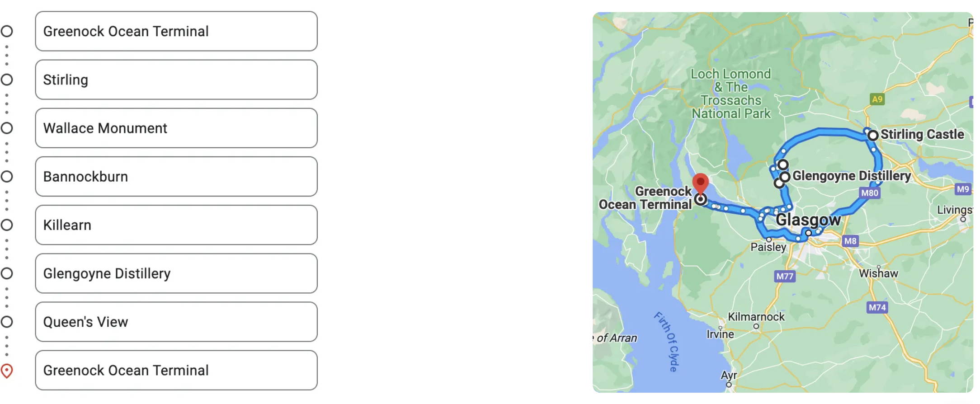Click the Glasgow city label on map

pyautogui.click(x=808, y=220)
